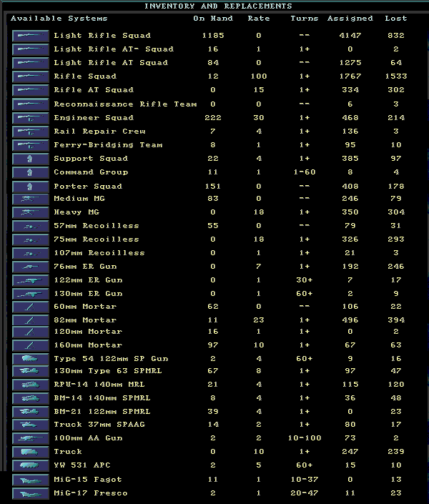Select the 82mm Mortar label
Screen dimensions: 429x504
pyautogui.click(x=85, y=320)
